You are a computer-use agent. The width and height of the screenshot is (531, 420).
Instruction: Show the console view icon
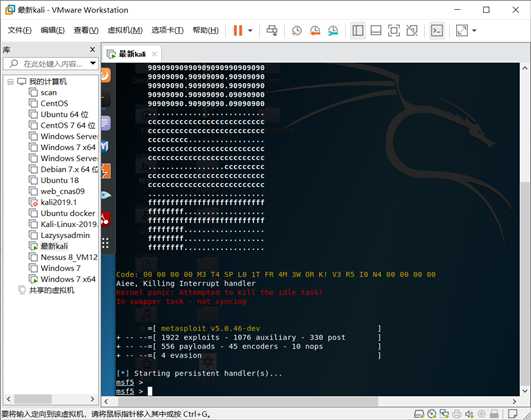coord(437,30)
